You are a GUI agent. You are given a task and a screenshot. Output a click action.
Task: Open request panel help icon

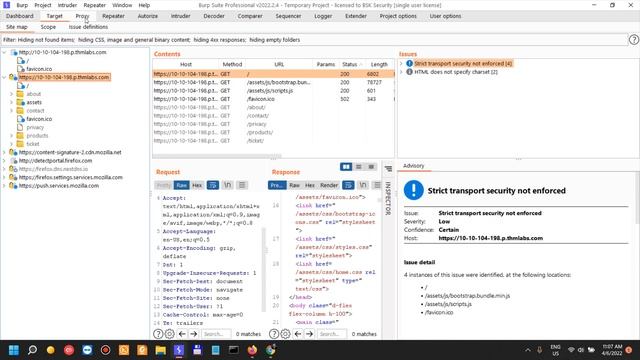(x=158, y=334)
